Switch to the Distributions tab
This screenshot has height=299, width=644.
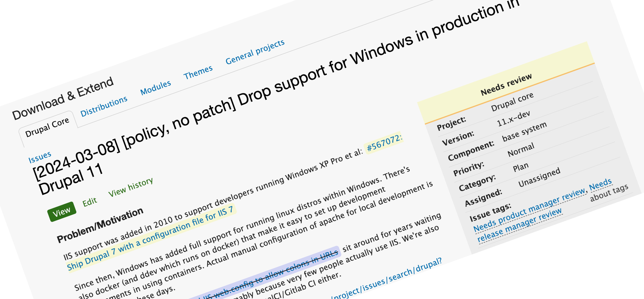coord(104,106)
